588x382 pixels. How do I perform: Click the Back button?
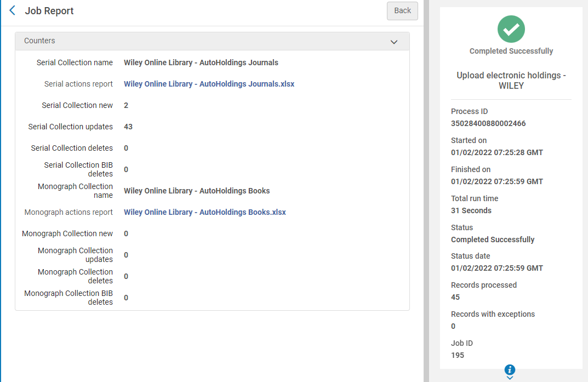pos(402,11)
